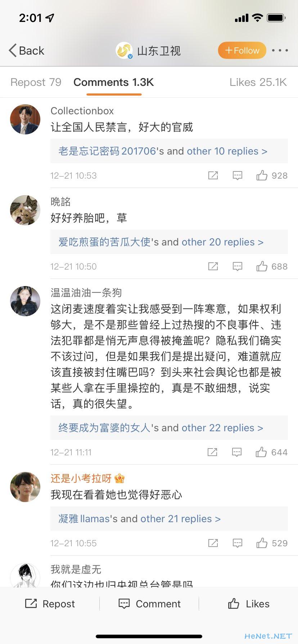
Task: Tap Likes in the bottom action bar
Action: point(249,604)
